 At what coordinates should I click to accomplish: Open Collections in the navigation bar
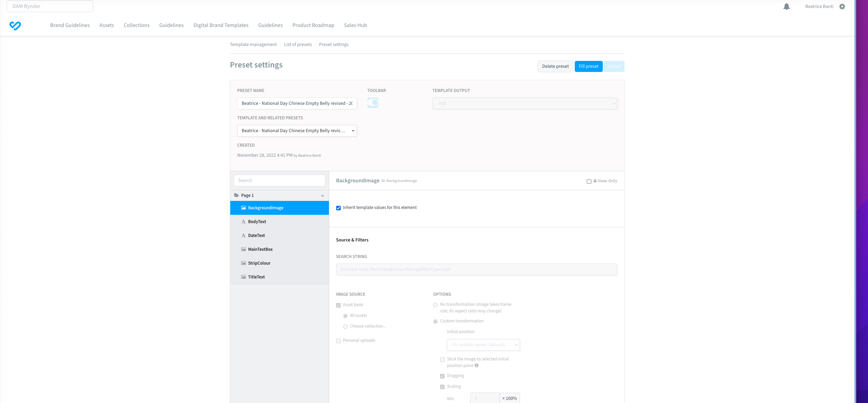tap(137, 25)
